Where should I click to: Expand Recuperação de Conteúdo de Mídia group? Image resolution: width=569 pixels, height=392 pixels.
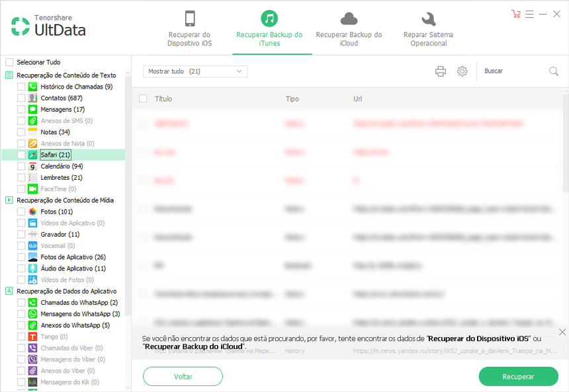(x=9, y=200)
